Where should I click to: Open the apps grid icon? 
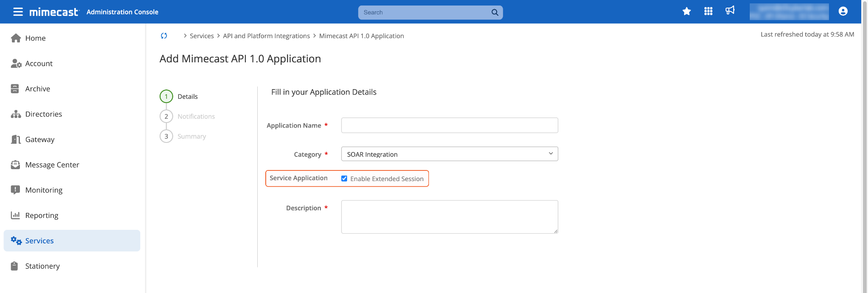(x=708, y=11)
